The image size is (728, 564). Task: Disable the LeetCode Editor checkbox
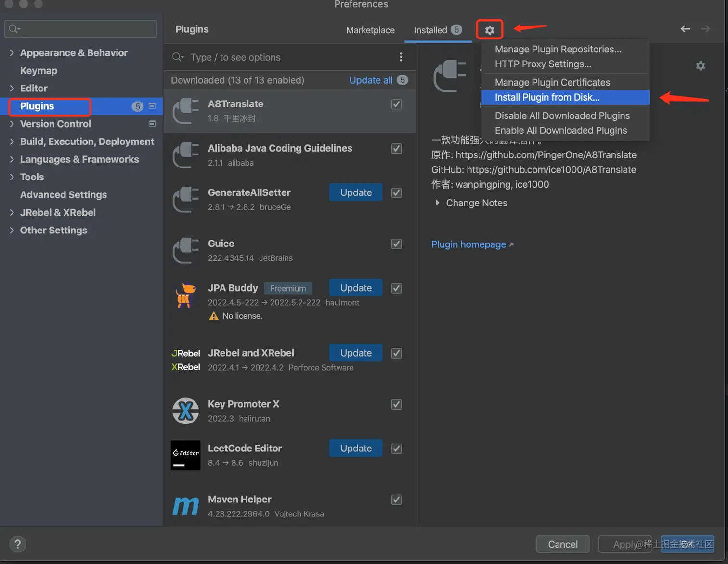pos(396,448)
